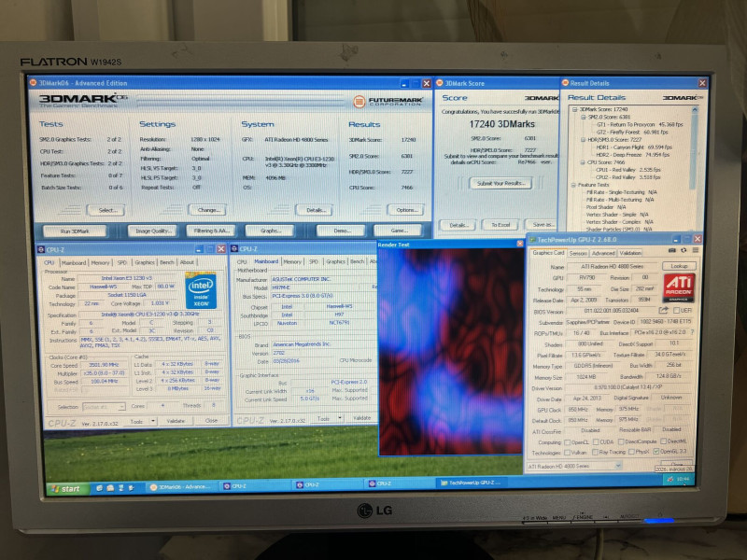Collapse the SM2.0 Score: 6381 tree node
Screen dimensions: 747x560
coord(583,117)
